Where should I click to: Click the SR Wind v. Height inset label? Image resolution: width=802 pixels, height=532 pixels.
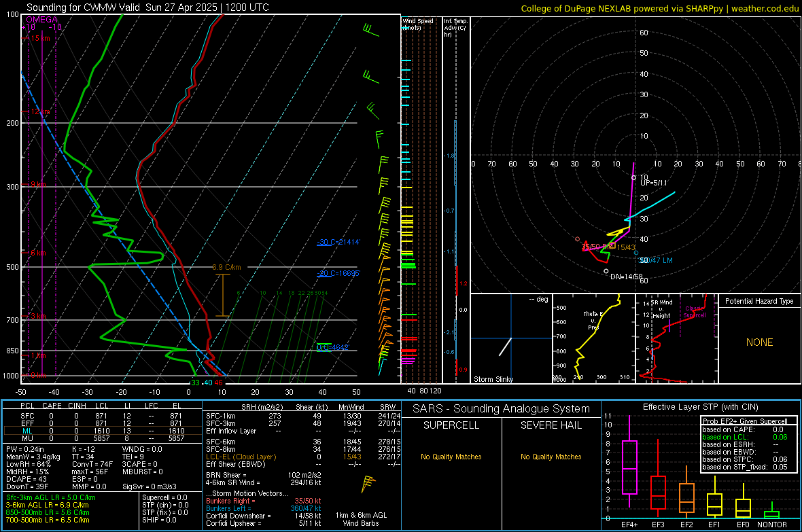pos(661,309)
